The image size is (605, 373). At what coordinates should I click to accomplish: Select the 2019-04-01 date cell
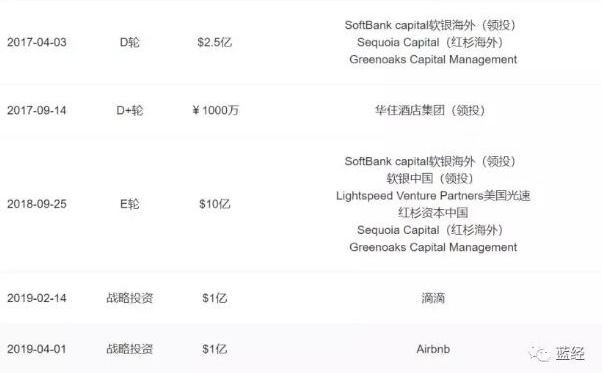click(37, 349)
